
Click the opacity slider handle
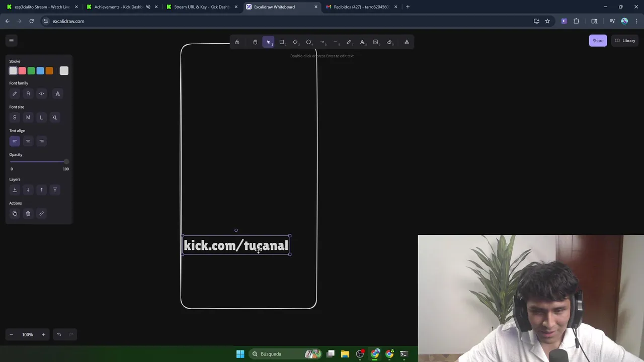pos(66,161)
